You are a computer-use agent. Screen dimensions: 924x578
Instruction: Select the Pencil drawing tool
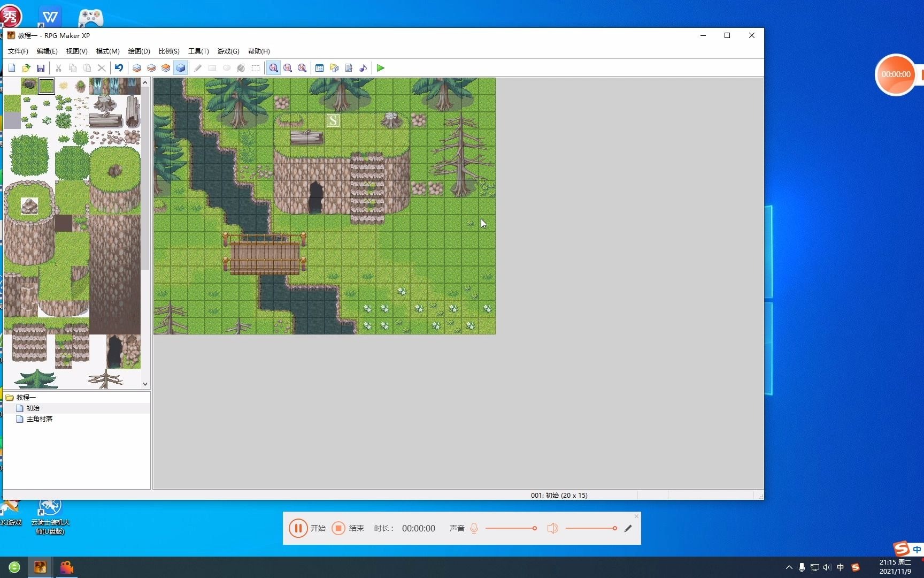pos(198,68)
